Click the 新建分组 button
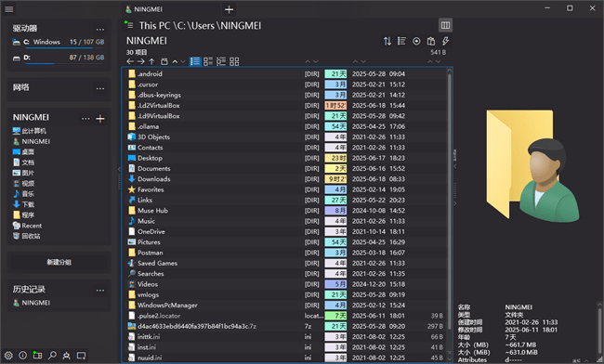Viewport: 604px width, 364px height. tap(59, 263)
